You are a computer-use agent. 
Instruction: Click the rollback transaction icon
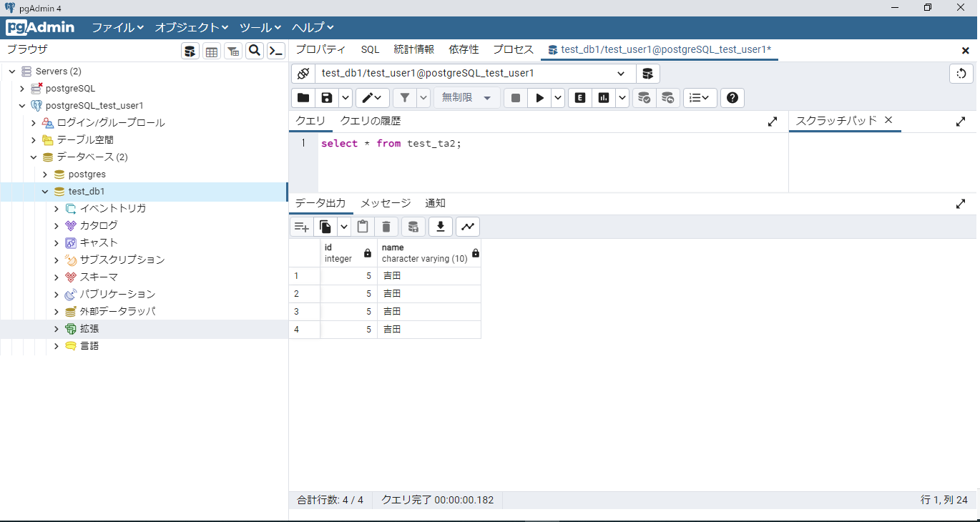[x=668, y=98]
